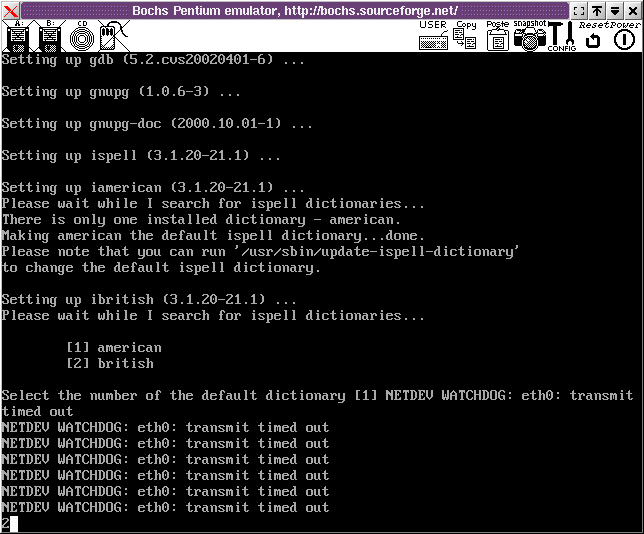This screenshot has height=534, width=644.
Task: Close the Bochs emulator window
Action: 633,10
